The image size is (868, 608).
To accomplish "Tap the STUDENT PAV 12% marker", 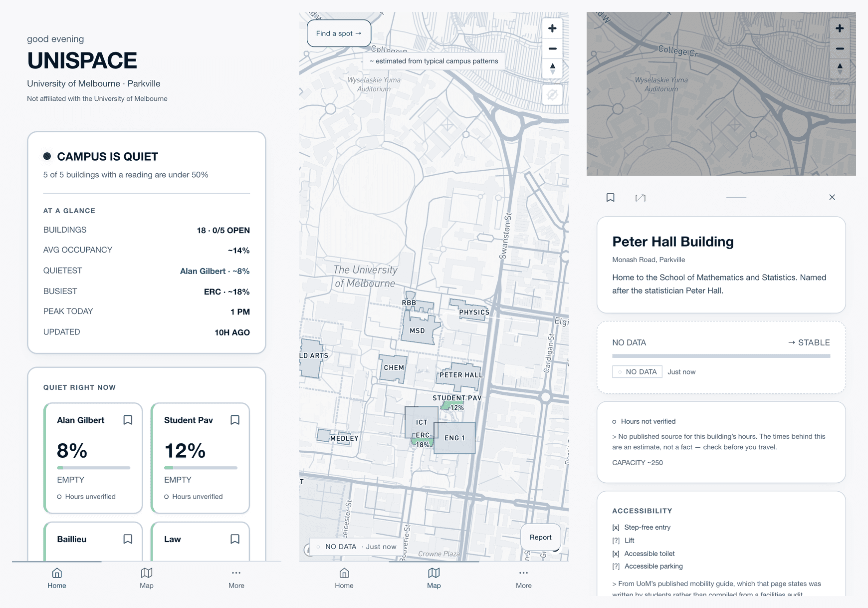I will 457,402.
